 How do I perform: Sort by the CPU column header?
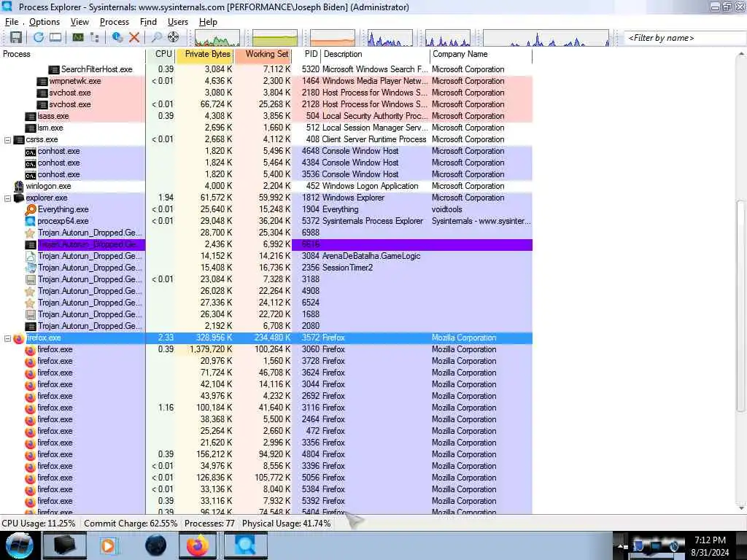click(x=161, y=54)
